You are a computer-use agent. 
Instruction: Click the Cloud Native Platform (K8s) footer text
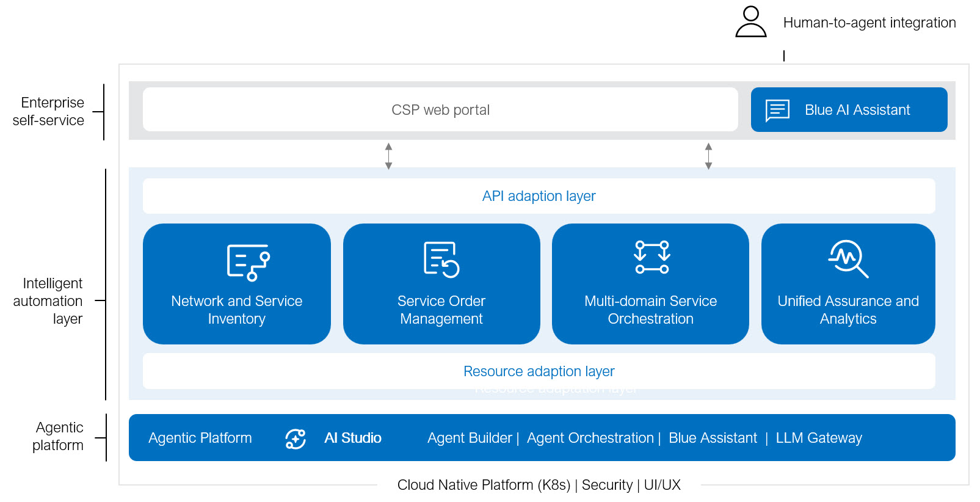484,485
